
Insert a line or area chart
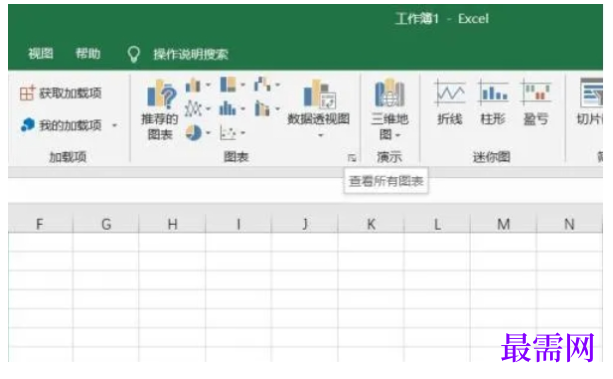pyautogui.click(x=193, y=108)
